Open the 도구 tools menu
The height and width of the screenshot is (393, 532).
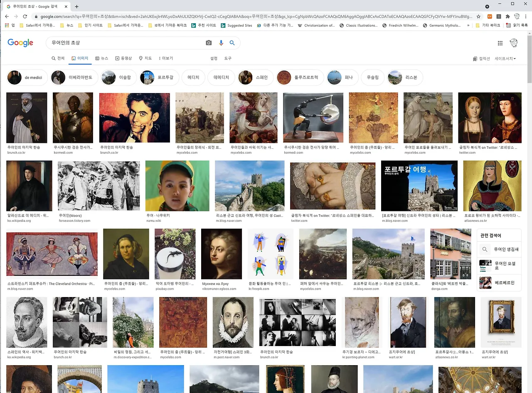tap(228, 59)
